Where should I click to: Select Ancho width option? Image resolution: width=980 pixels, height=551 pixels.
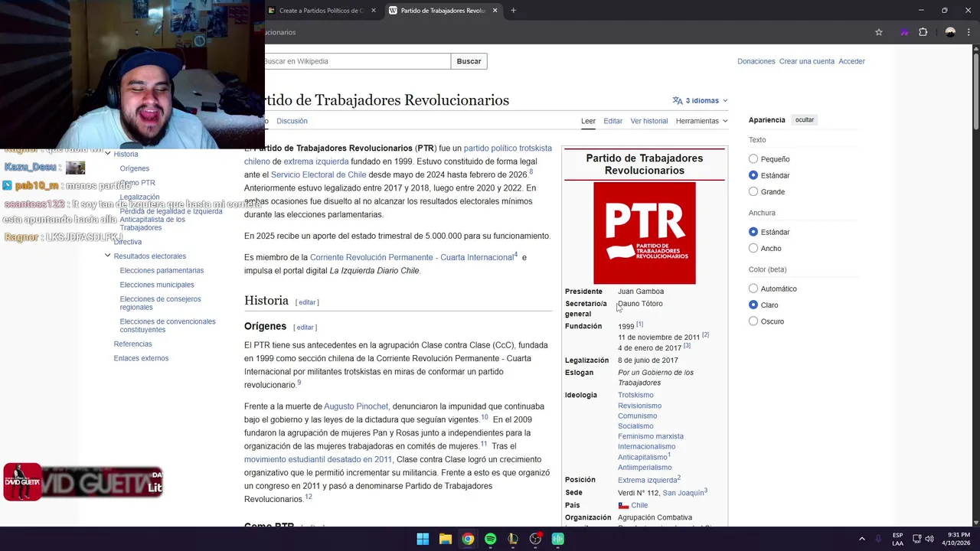pos(753,248)
